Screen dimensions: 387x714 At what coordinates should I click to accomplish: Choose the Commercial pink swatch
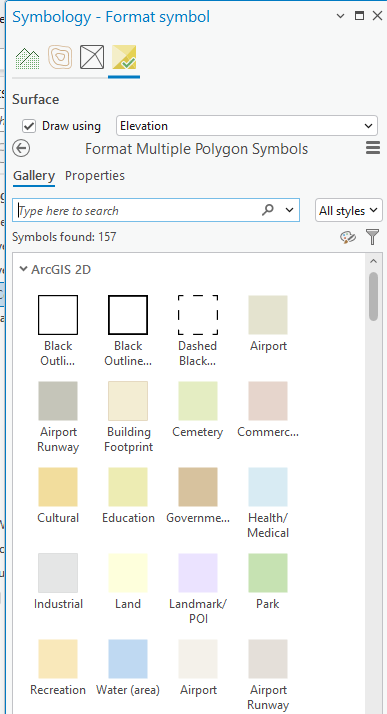pos(268,401)
